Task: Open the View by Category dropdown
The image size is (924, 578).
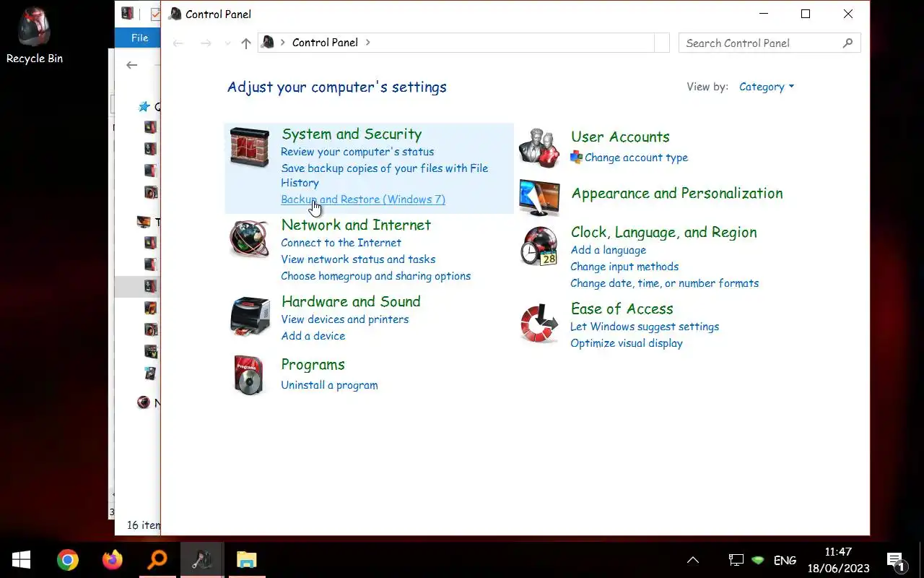Action: [x=767, y=87]
